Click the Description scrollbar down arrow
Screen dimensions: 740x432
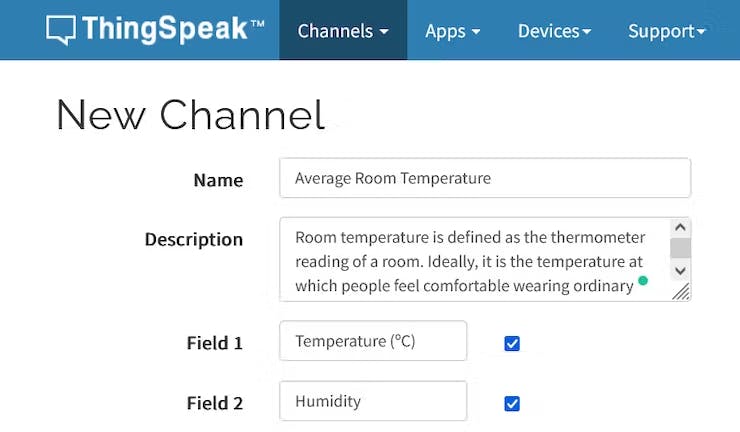[680, 270]
